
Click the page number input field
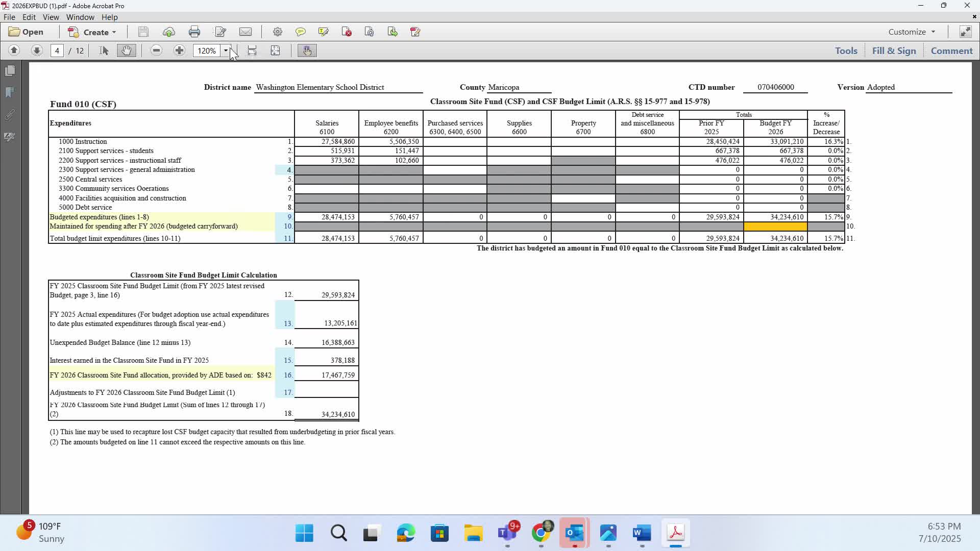pos(57,51)
